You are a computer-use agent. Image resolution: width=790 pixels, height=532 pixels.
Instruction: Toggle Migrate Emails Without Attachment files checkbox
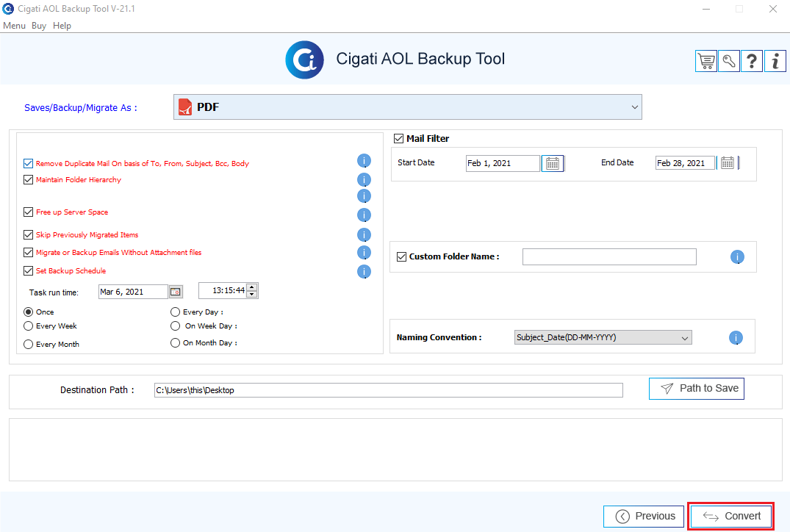click(x=28, y=252)
